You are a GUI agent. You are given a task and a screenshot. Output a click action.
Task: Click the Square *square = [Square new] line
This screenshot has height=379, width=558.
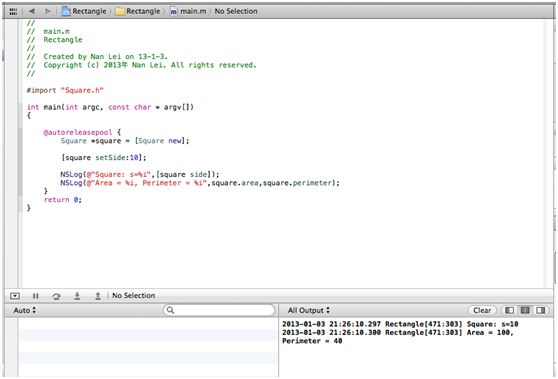(125, 141)
